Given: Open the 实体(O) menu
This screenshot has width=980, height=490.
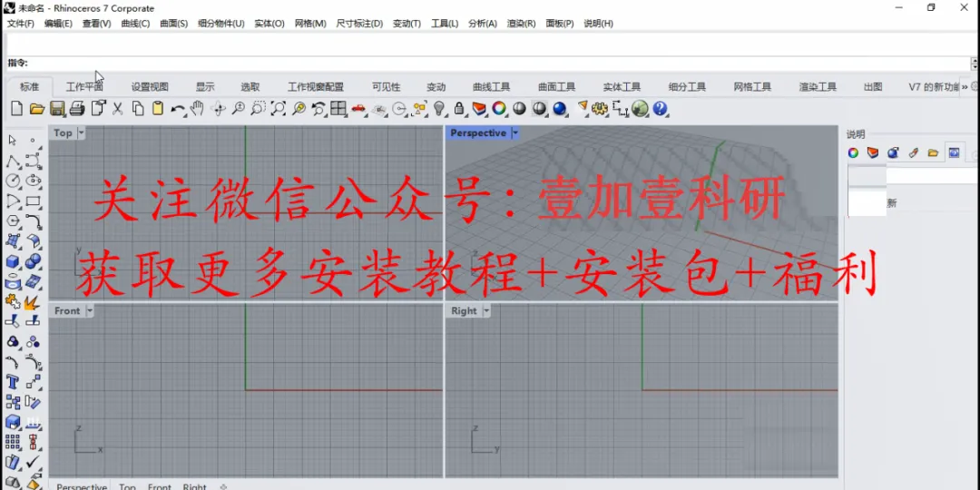Looking at the screenshot, I should 269,23.
